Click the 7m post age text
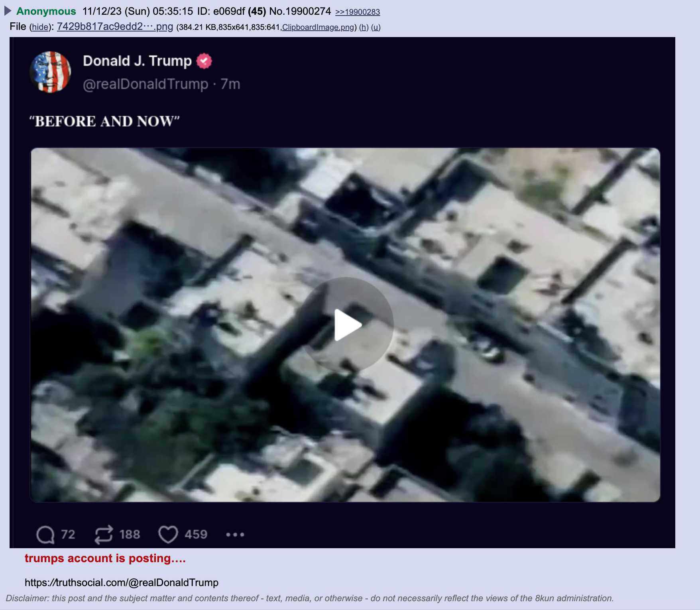The height and width of the screenshot is (610, 700). click(x=230, y=84)
